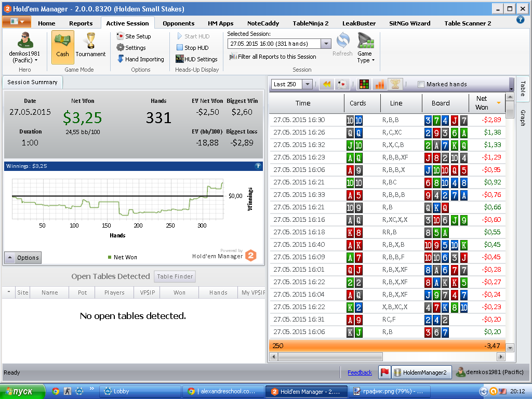Click Refresh session icon
532x399 pixels.
click(343, 45)
